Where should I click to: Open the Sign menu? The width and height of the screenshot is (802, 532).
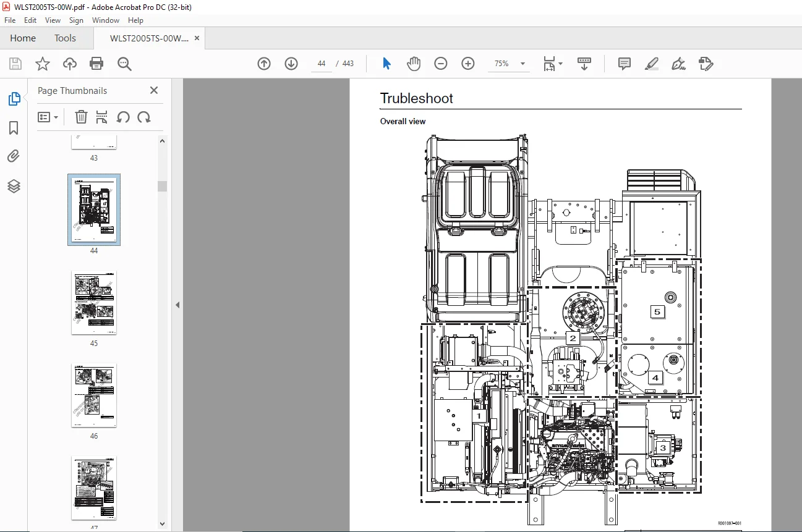point(76,20)
